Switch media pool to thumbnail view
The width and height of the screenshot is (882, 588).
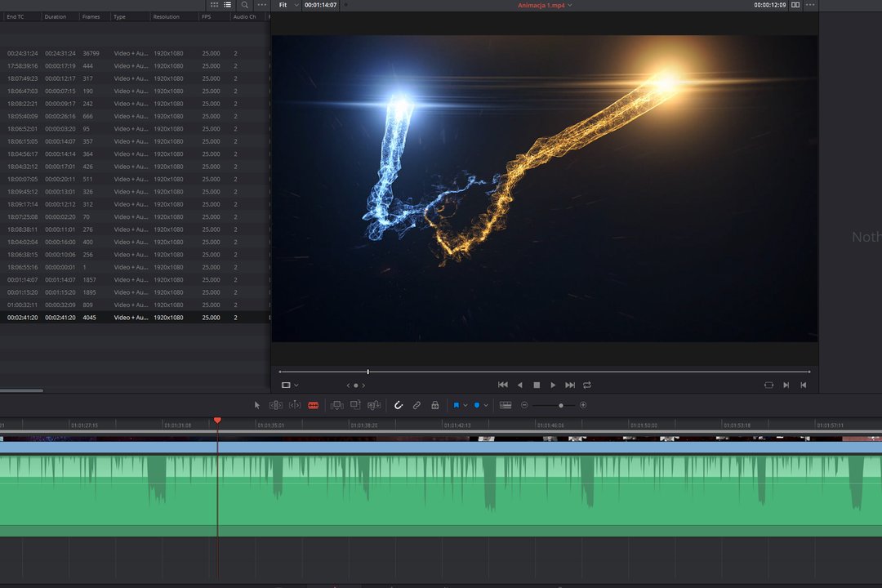click(x=214, y=5)
